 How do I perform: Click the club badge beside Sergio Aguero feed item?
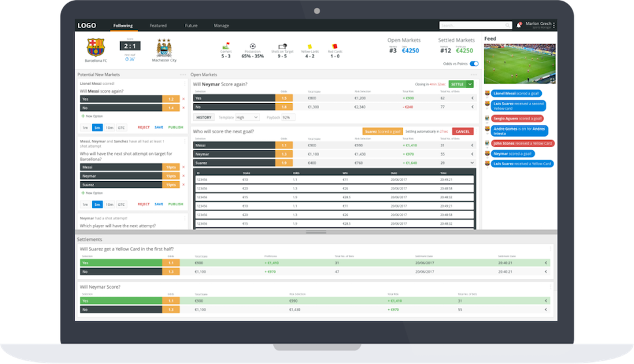(487, 118)
